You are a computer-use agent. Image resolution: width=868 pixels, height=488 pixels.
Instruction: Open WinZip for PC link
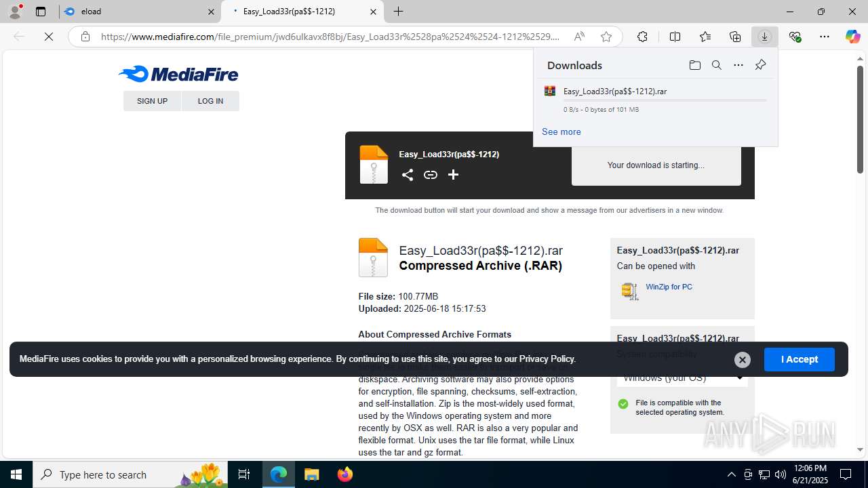[x=669, y=287]
